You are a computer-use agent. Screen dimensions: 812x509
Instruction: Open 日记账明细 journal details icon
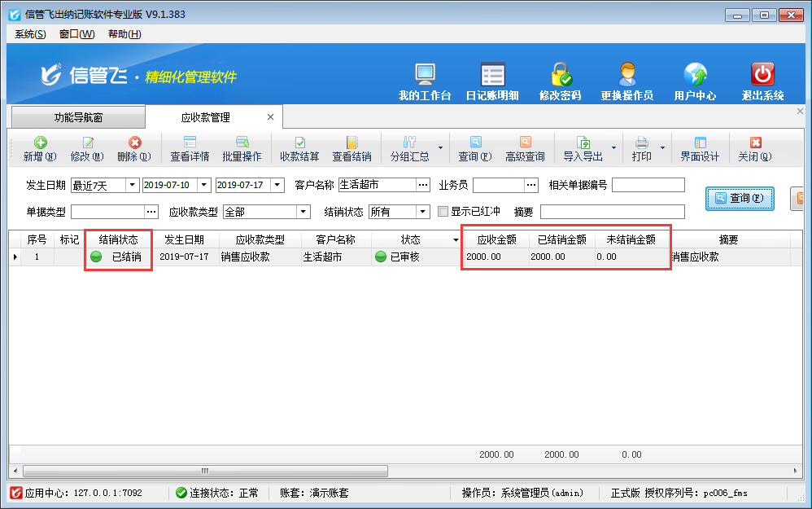pos(492,81)
